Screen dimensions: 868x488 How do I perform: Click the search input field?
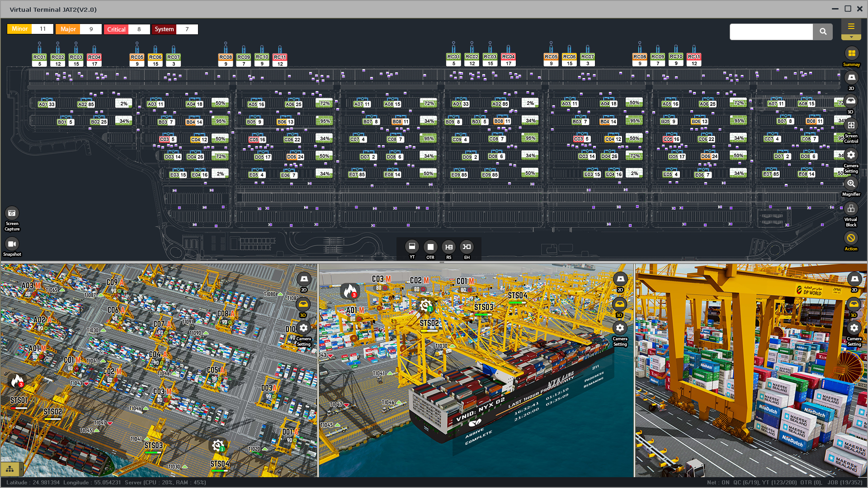pyautogui.click(x=771, y=32)
